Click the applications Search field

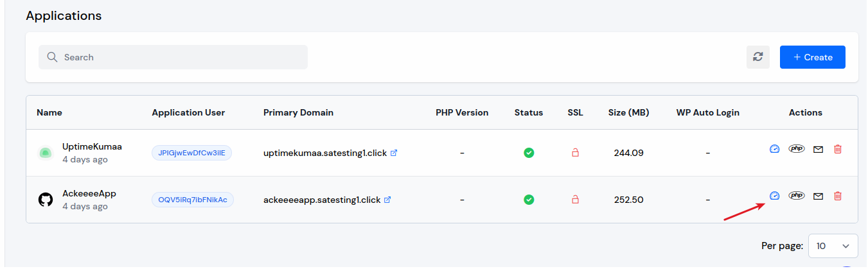point(173,57)
